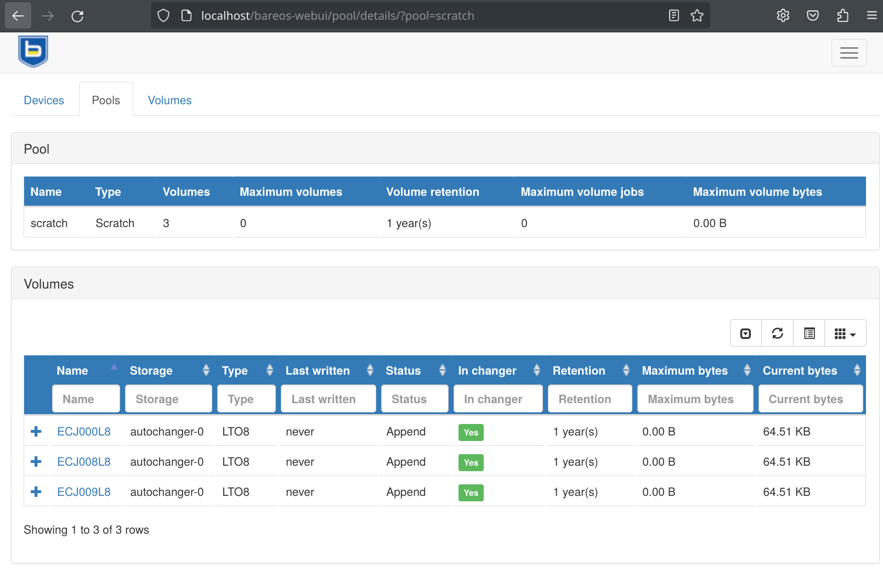
Task: Expand row details for ECJ000L8
Action: (x=36, y=432)
